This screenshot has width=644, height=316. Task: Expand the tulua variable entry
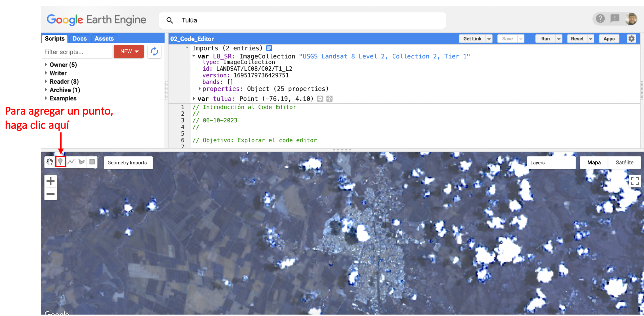point(194,98)
